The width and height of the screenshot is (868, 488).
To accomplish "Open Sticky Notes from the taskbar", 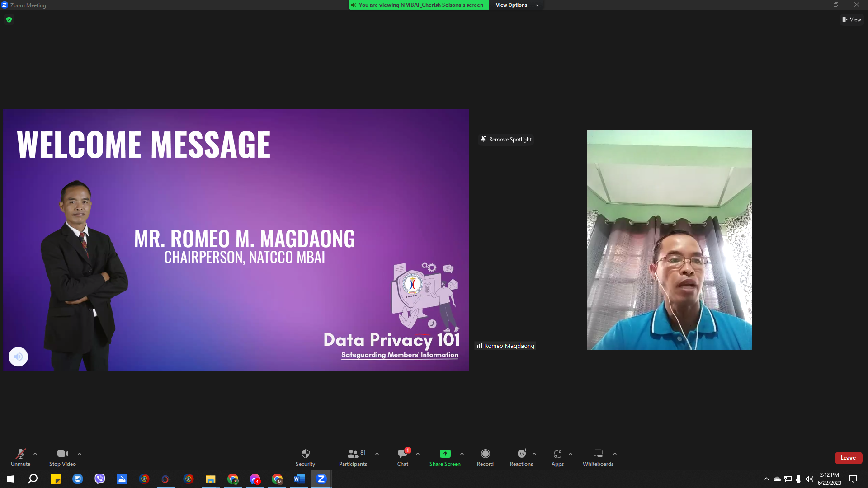I will pos(56,479).
